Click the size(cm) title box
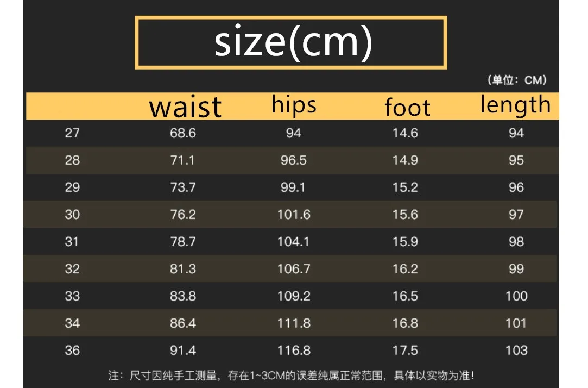 (291, 43)
